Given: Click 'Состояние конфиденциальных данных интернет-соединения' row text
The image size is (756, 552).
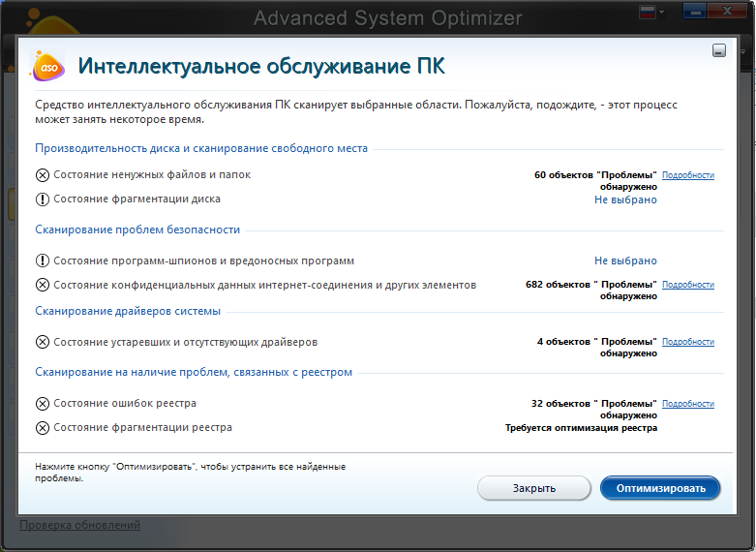Looking at the screenshot, I should click(x=264, y=285).
